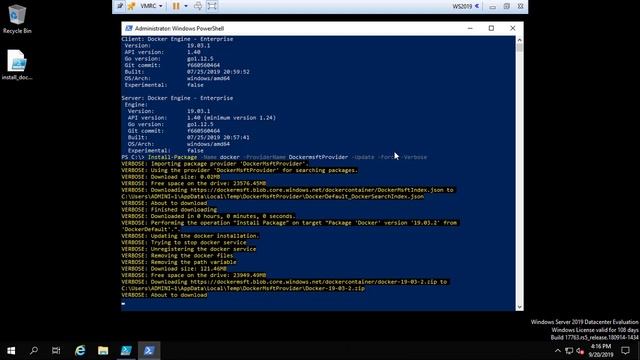Open the Recycle Bin desktop icon
This screenshot has width=640, height=360.
point(17,19)
